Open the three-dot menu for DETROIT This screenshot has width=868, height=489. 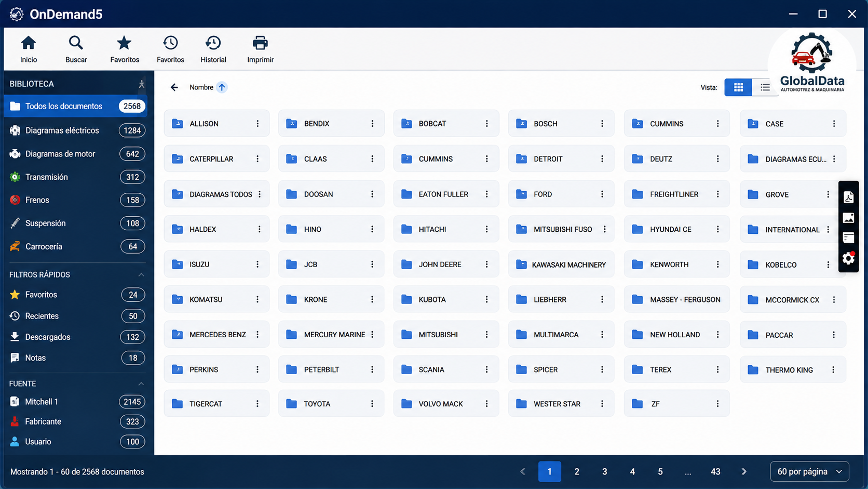pos(602,159)
